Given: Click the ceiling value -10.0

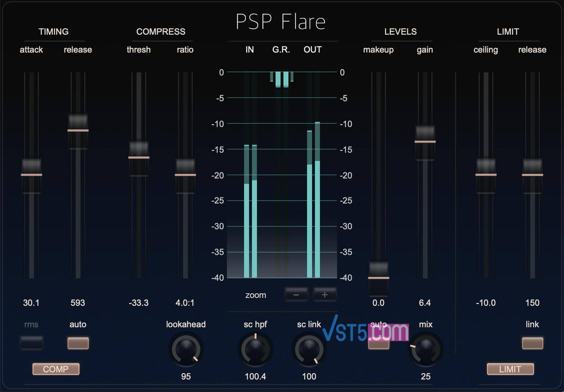Looking at the screenshot, I should (x=486, y=303).
